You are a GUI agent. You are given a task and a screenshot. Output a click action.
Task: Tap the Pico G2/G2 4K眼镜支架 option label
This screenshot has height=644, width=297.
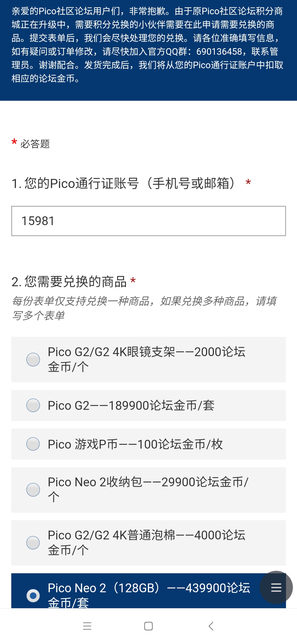coord(146,359)
